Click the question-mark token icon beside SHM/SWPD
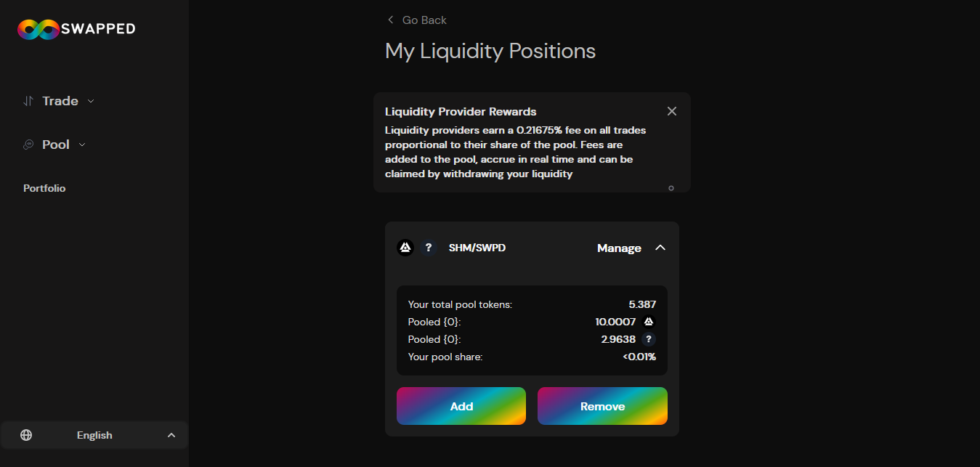This screenshot has width=980, height=467. pos(429,248)
